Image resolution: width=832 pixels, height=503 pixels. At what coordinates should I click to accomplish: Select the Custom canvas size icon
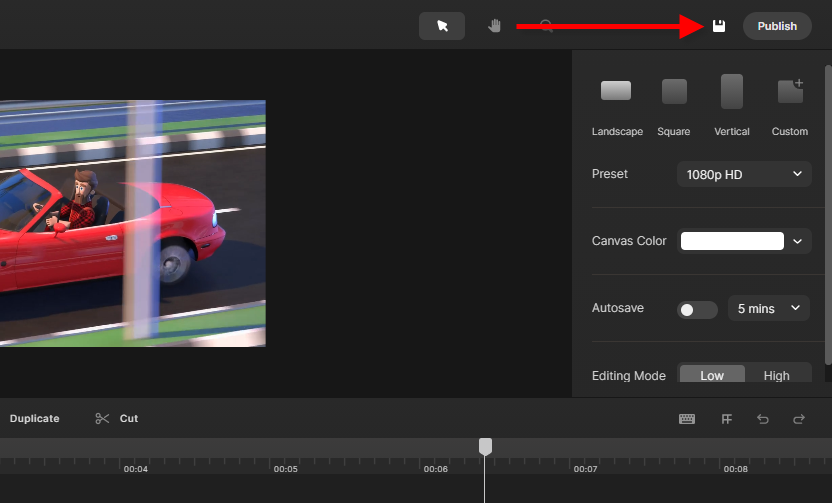pos(790,91)
